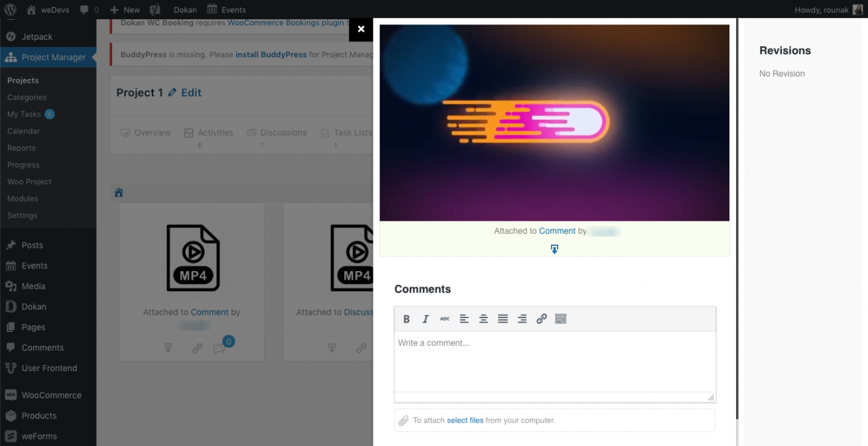Image resolution: width=868 pixels, height=446 pixels.
Task: Download the first MP4 file
Action: tap(168, 348)
